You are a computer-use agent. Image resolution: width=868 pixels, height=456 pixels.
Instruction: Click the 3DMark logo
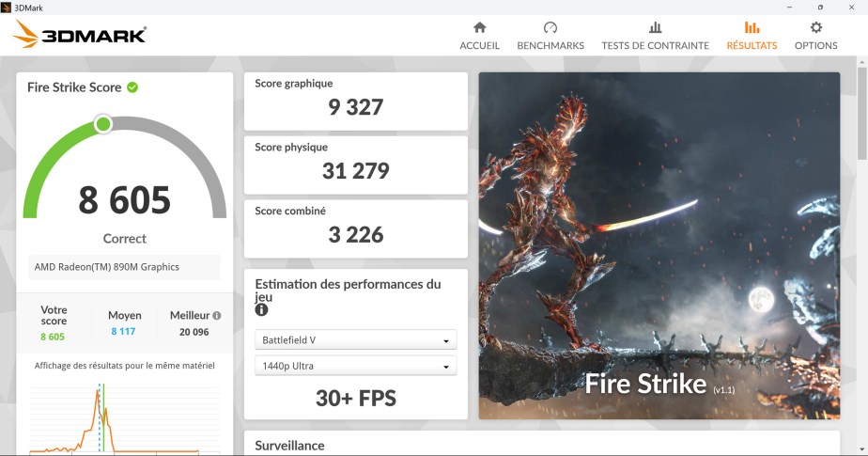[80, 36]
